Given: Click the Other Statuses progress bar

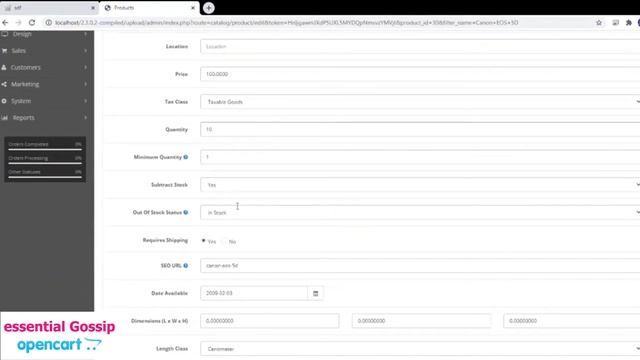Looking at the screenshot, I should point(45,177).
